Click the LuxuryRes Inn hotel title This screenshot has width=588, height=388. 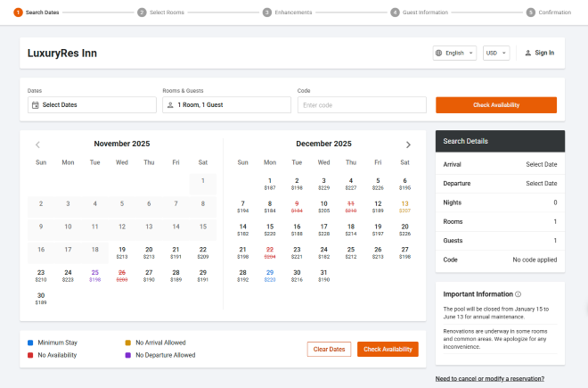(x=62, y=54)
